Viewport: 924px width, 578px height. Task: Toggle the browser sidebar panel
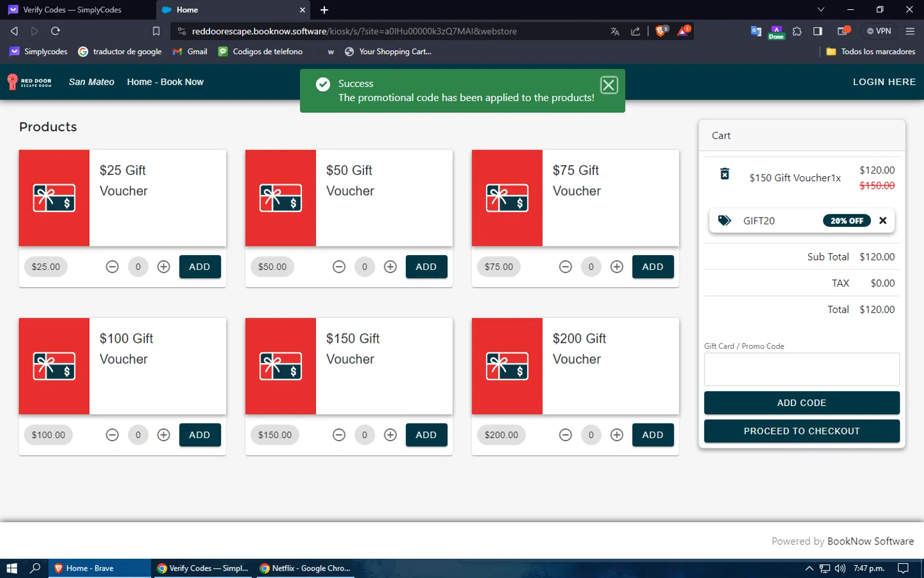click(818, 31)
